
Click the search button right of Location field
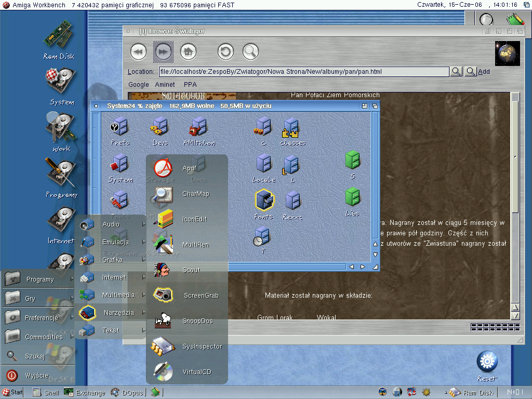pyautogui.click(x=456, y=72)
